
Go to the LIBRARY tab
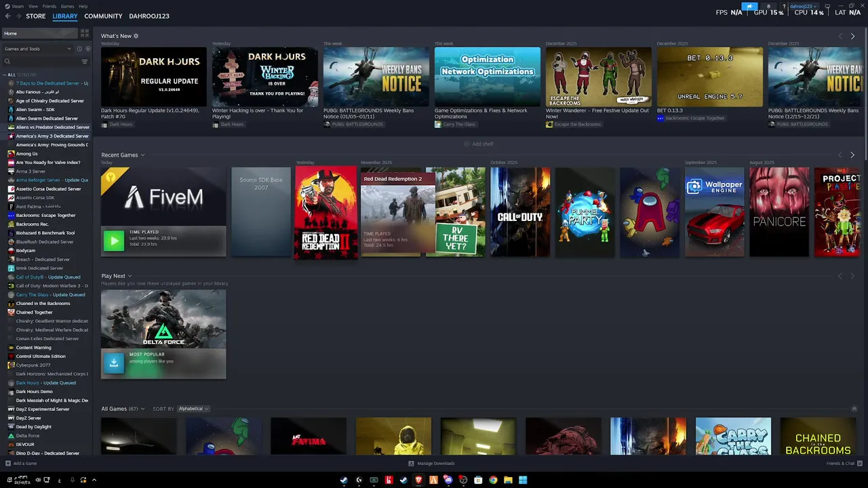[x=65, y=16]
